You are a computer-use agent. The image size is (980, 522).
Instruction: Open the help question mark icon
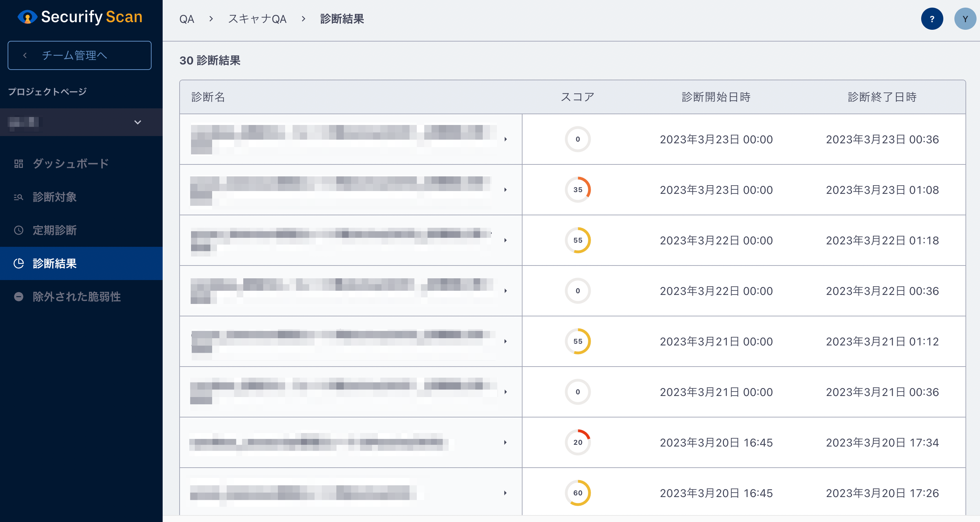point(932,19)
